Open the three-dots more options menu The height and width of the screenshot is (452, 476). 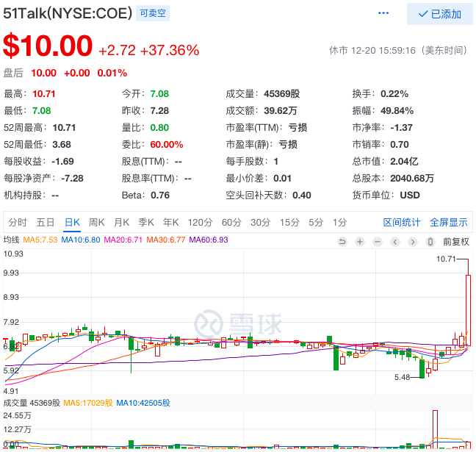coord(383,13)
